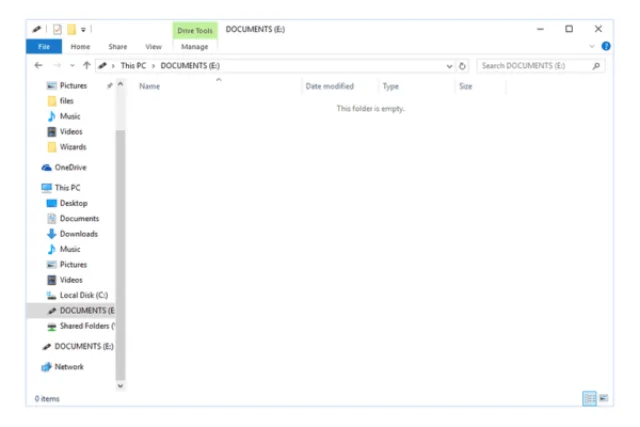The height and width of the screenshot is (427, 640).
Task: Click This PC in the address bar
Action: click(x=133, y=65)
